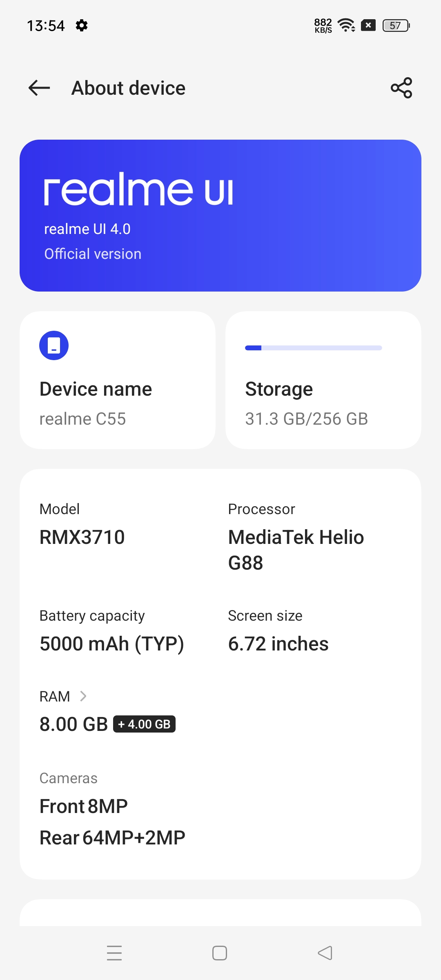
Task: Tap the 6.72 inches screen size entry
Action: pos(278,644)
